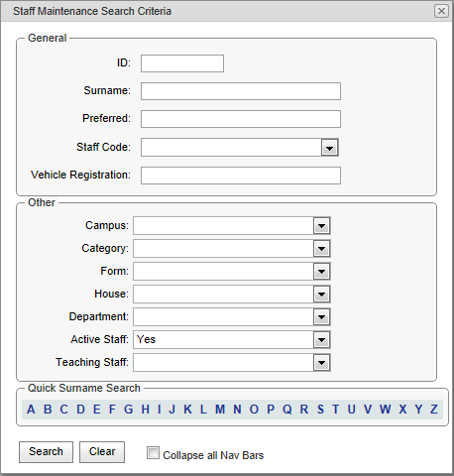This screenshot has height=476, width=454.
Task: Open the Department dropdown
Action: tap(321, 317)
